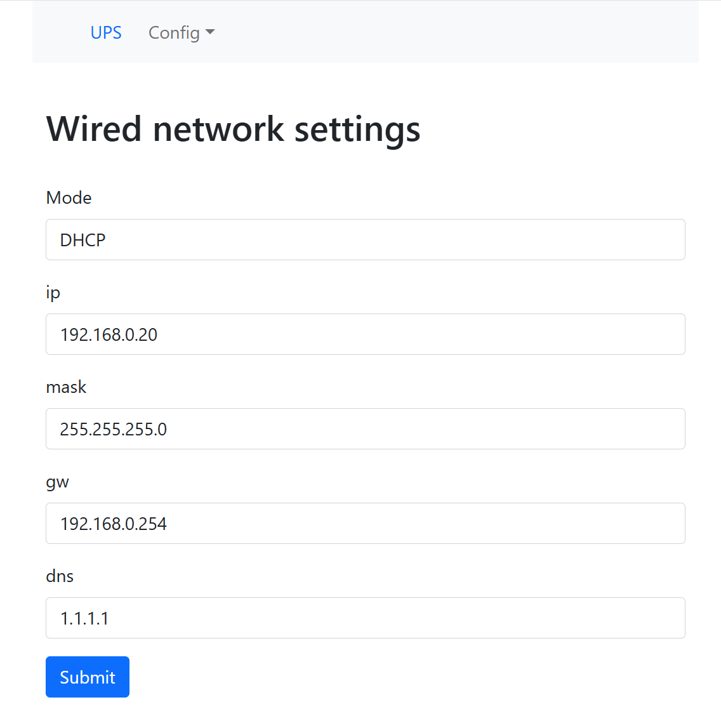721x728 pixels.
Task: Click the Mode field label
Action: (x=69, y=198)
